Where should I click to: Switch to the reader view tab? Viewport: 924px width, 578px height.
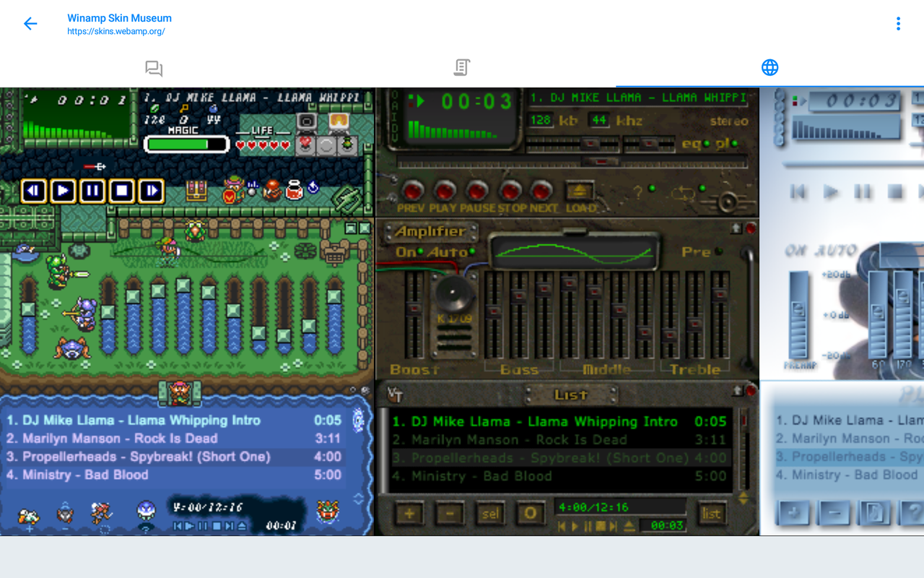pyautogui.click(x=461, y=67)
